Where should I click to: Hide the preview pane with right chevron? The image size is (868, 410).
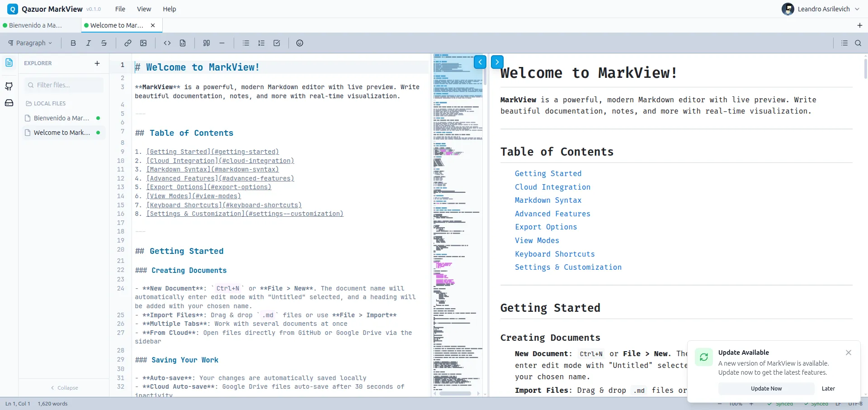(x=497, y=62)
